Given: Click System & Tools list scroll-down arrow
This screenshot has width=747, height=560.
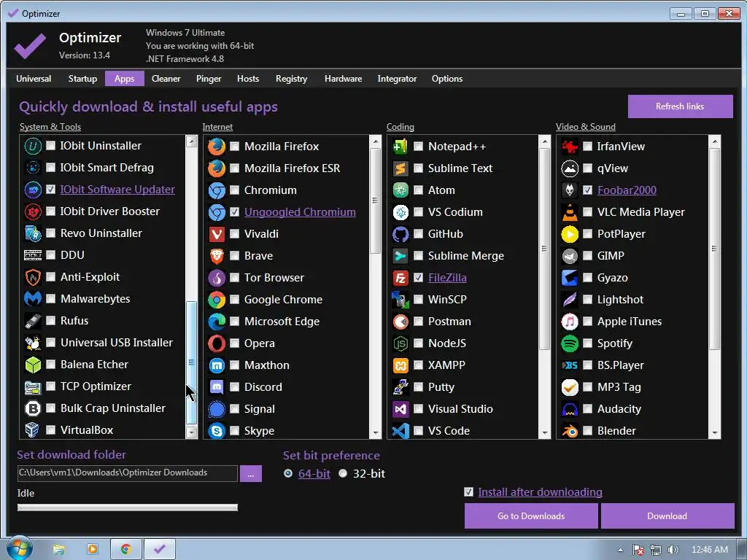Looking at the screenshot, I should coord(192,432).
